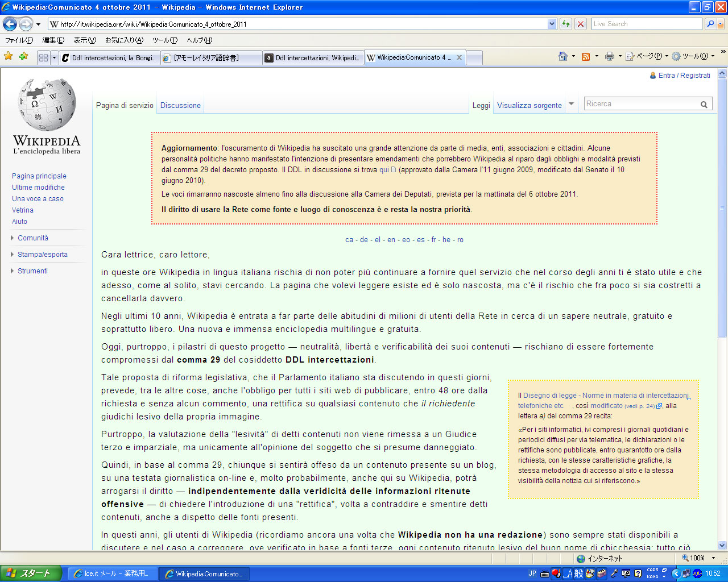This screenshot has width=728, height=582.
Task: Click the JP language bar indicator
Action: pyautogui.click(x=532, y=573)
